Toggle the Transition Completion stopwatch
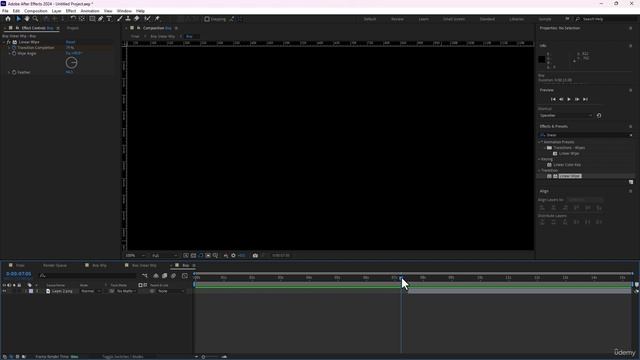Image resolution: width=640 pixels, height=360 pixels. [x=14, y=48]
